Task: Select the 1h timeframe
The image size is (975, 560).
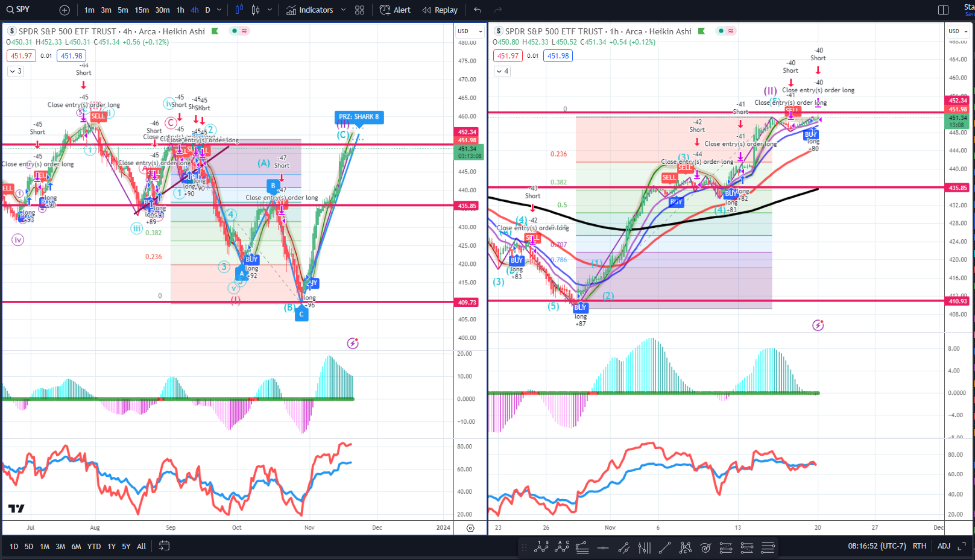Action: coord(180,10)
